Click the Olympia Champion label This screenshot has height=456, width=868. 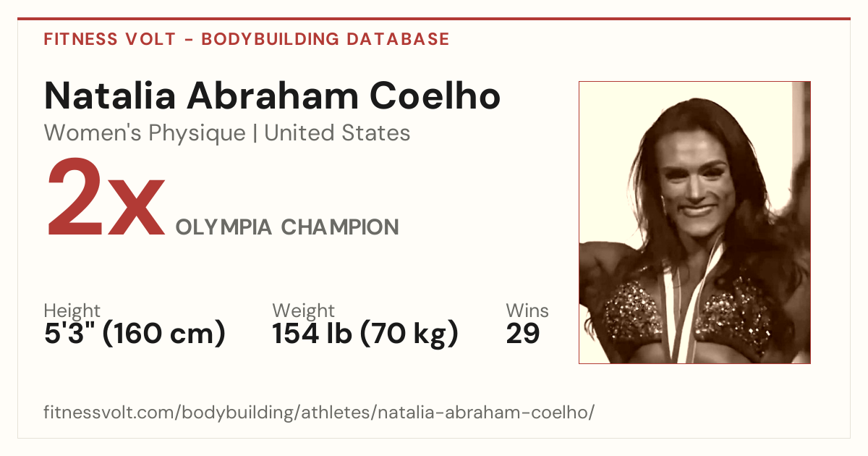tap(287, 227)
